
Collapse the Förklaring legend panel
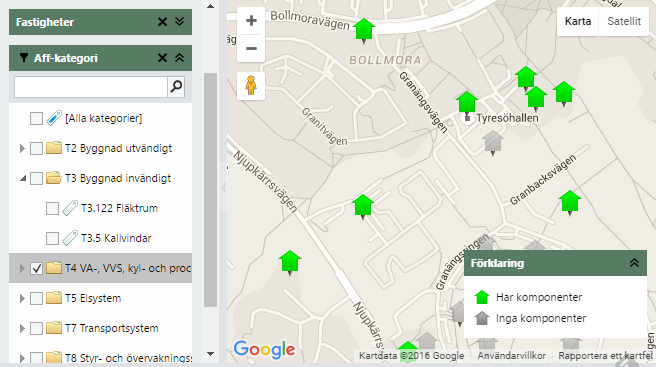pyautogui.click(x=634, y=263)
